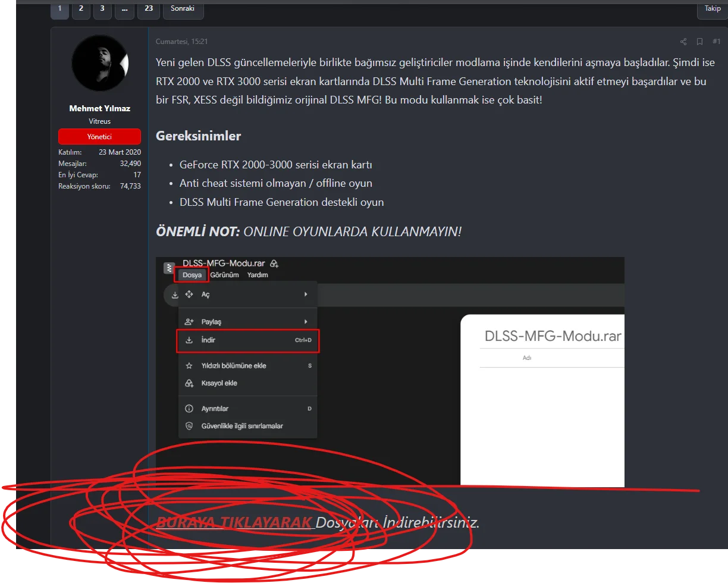Click the Takip follow button
The width and height of the screenshot is (728, 583).
click(x=713, y=9)
